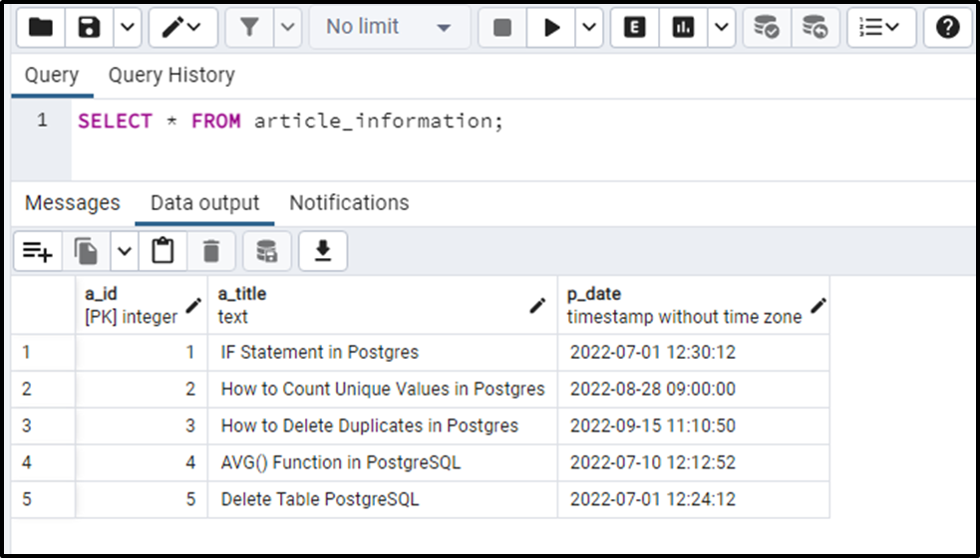This screenshot has height=558, width=980.
Task: Expand the Execute options dropdown arrow
Action: pyautogui.click(x=588, y=28)
